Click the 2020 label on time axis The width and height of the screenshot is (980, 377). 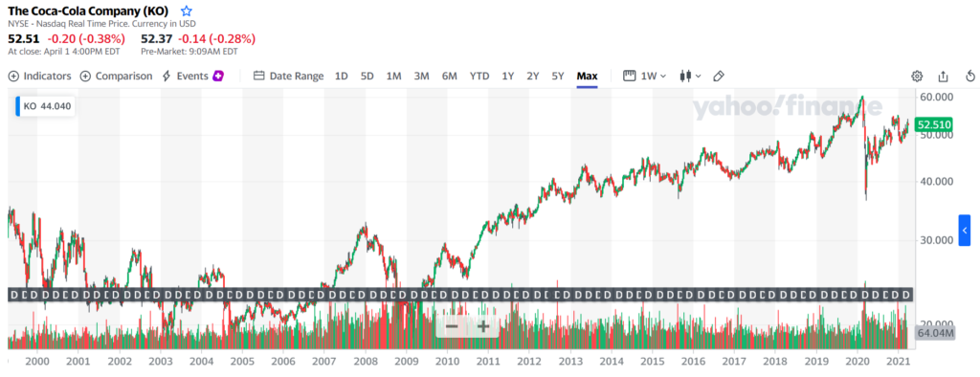pyautogui.click(x=857, y=361)
